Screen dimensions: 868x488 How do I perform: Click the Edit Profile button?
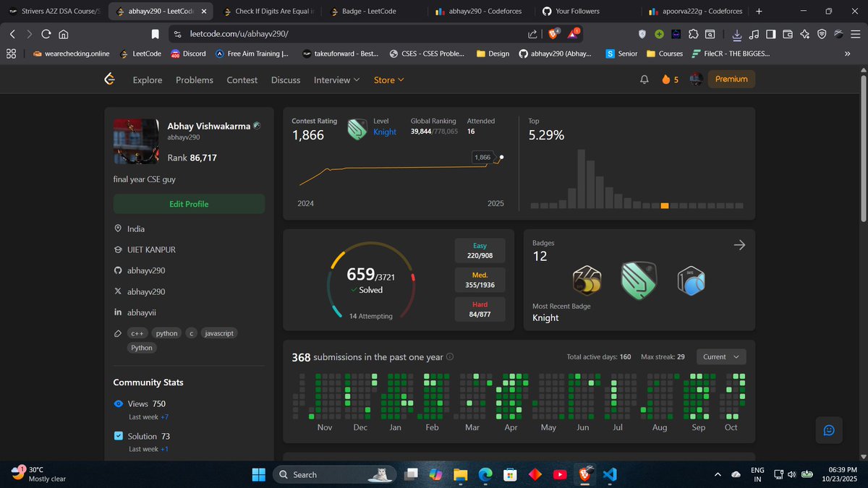[189, 204]
